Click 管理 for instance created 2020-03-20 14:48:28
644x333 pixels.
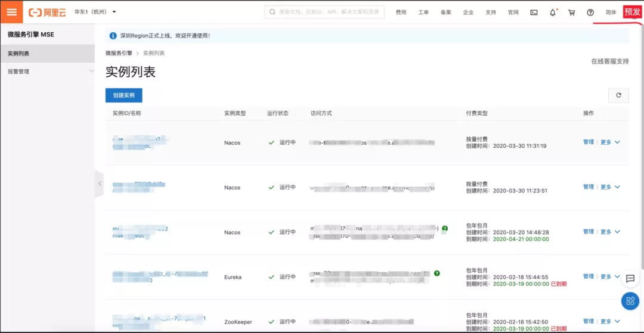589,231
